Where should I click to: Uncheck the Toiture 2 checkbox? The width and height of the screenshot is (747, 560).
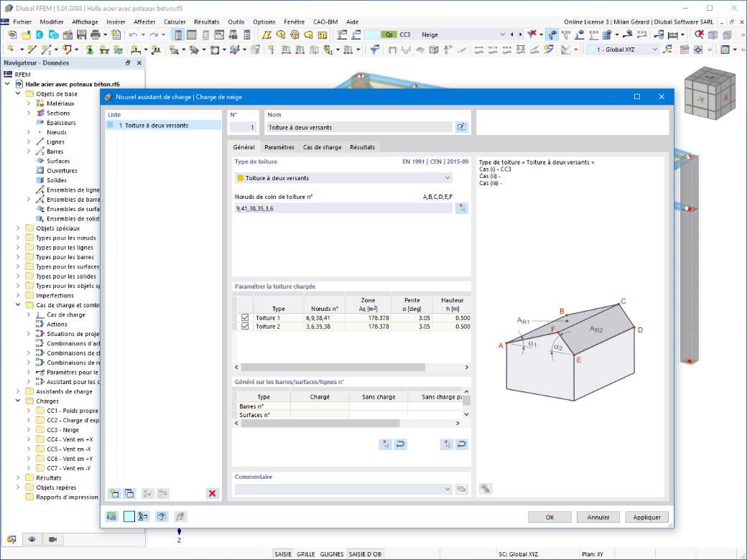245,326
